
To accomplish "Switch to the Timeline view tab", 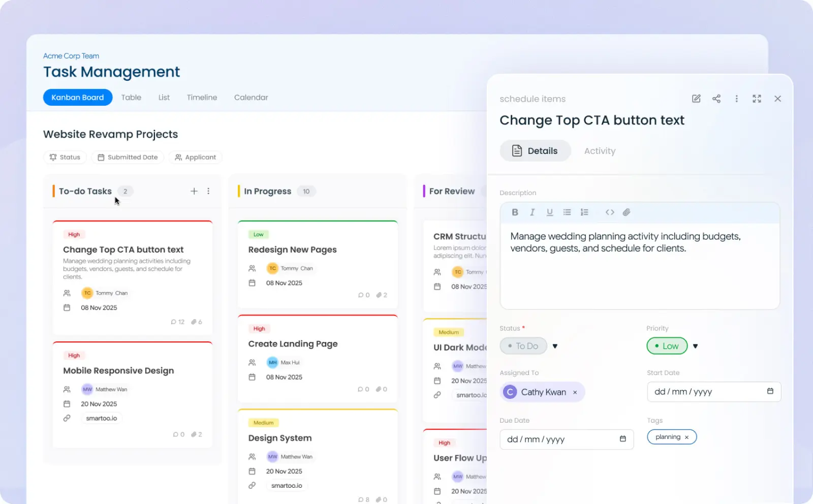I will pos(202,98).
